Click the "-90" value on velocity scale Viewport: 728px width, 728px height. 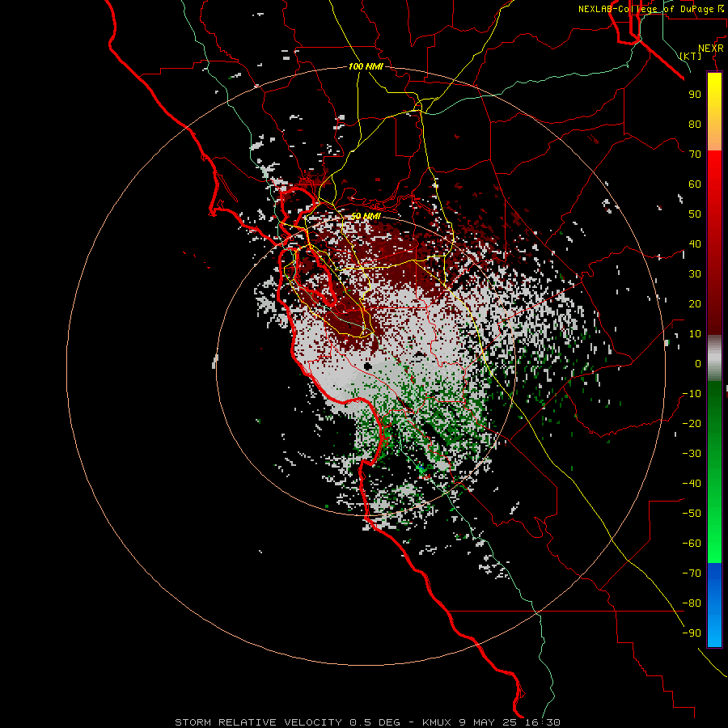[x=692, y=633]
